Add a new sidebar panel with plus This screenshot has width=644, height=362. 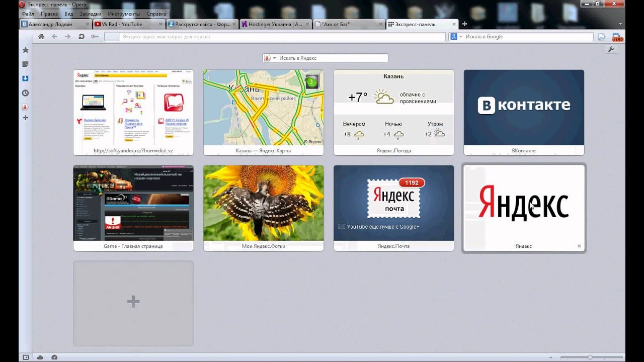coord(25,118)
